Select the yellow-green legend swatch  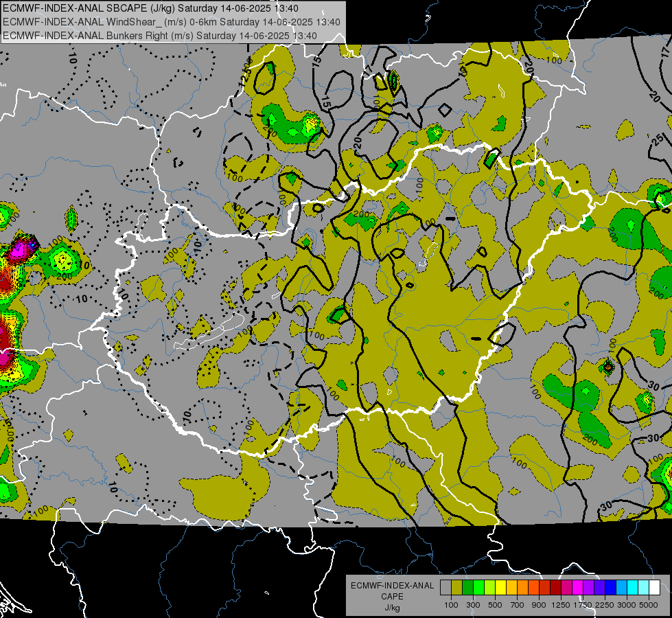pyautogui.click(x=489, y=587)
